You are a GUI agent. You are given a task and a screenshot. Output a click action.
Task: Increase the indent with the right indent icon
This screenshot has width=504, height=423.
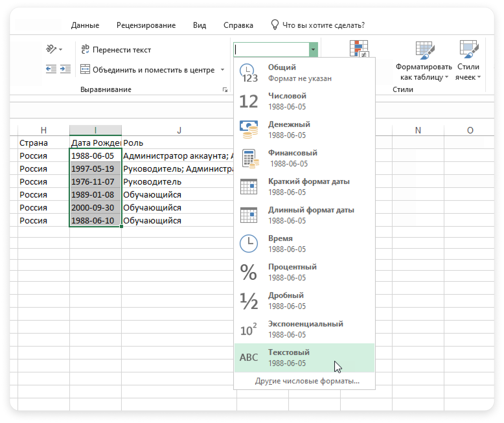pos(65,69)
